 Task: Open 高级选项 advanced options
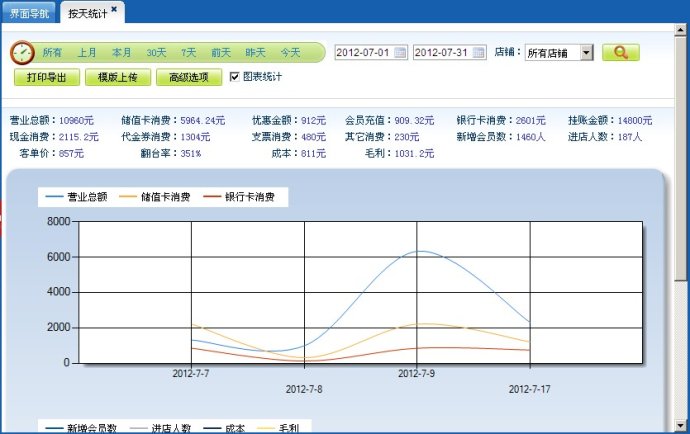pos(188,77)
